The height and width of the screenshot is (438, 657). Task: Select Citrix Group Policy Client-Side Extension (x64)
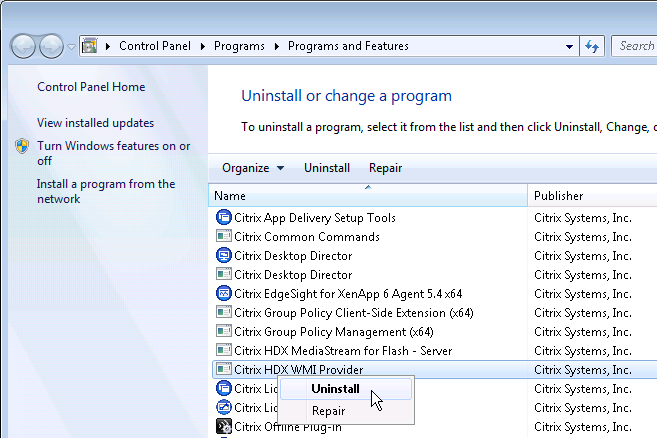[354, 313]
